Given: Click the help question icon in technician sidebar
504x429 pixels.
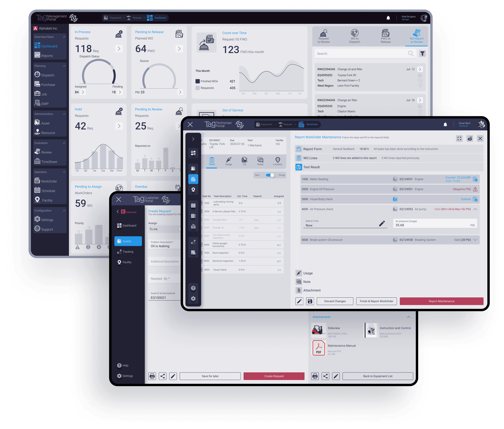Looking at the screenshot, I should (193, 288).
